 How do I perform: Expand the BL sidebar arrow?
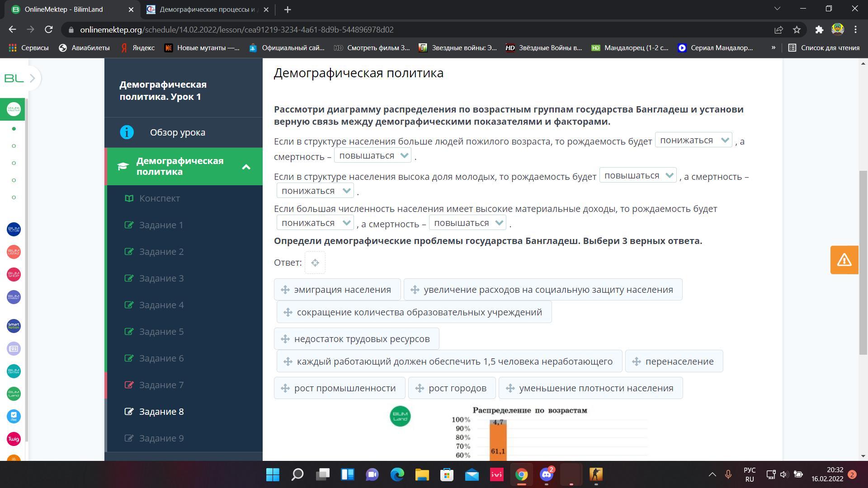32,78
